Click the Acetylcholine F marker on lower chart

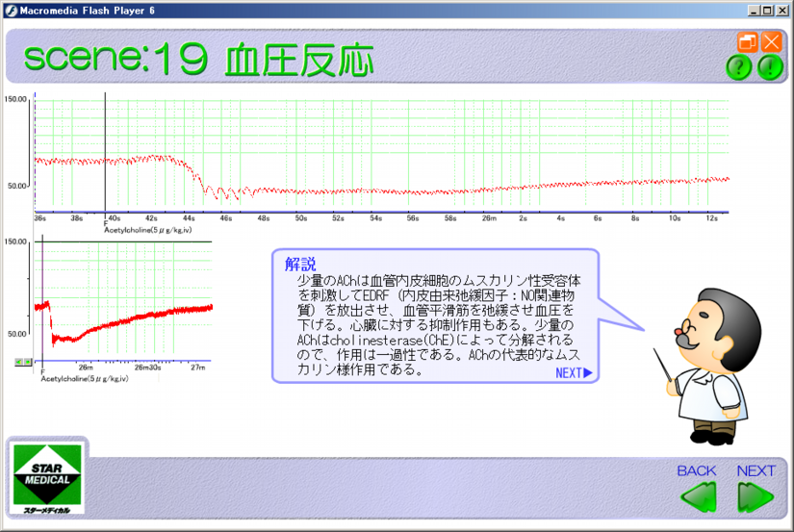pyautogui.click(x=41, y=371)
